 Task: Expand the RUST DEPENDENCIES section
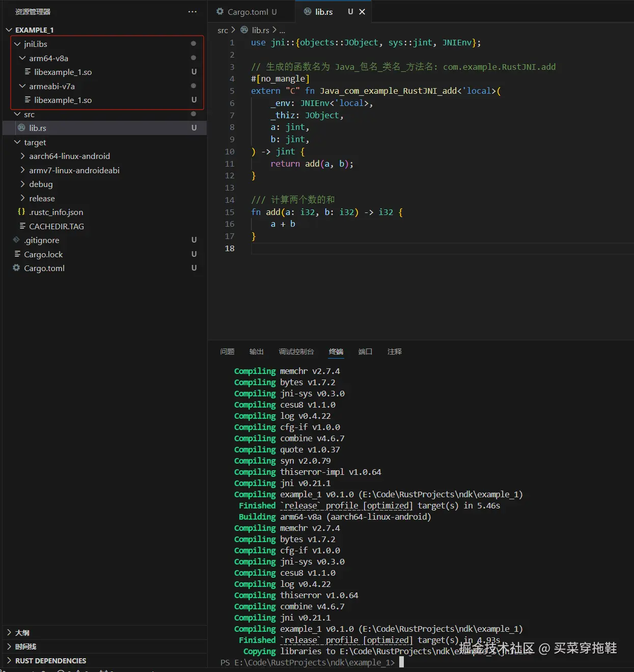coord(9,660)
